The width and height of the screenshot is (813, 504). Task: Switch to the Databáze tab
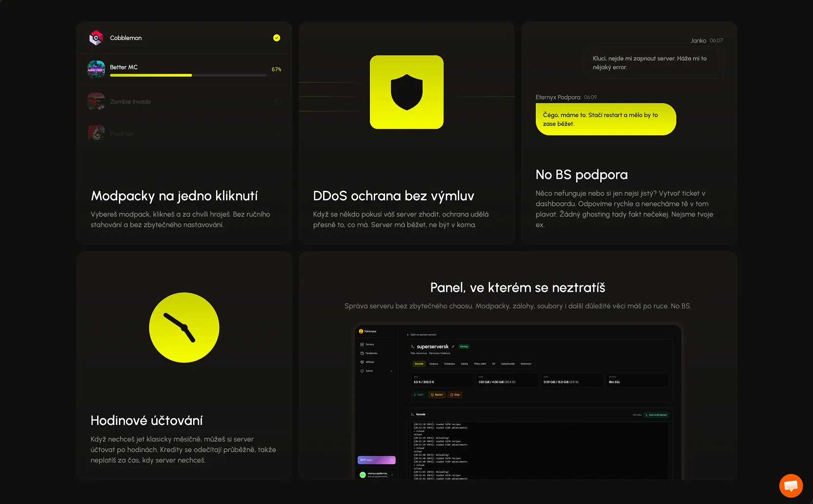point(449,363)
